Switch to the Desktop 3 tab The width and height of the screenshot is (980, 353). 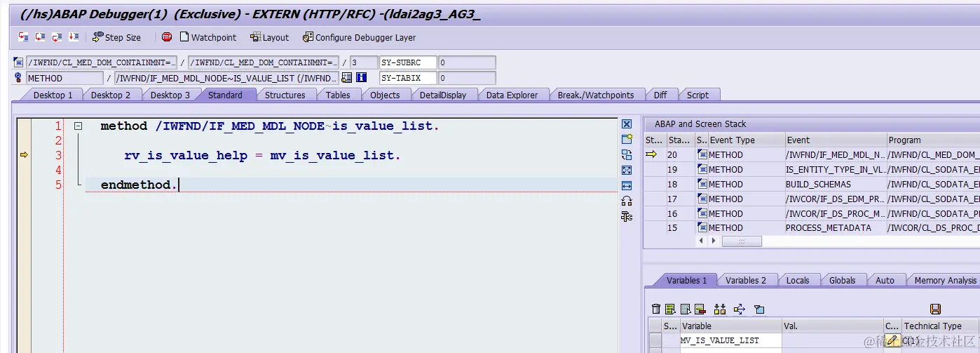click(x=170, y=95)
